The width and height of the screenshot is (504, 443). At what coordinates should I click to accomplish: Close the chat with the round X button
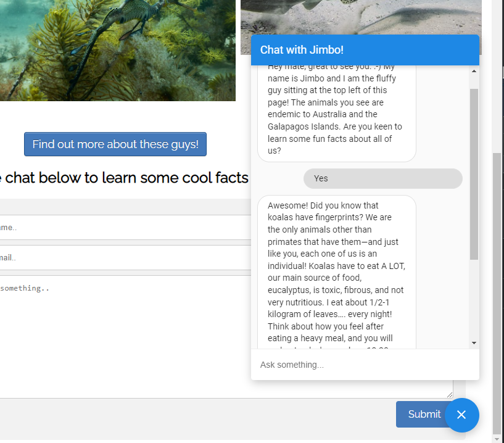coord(461,415)
